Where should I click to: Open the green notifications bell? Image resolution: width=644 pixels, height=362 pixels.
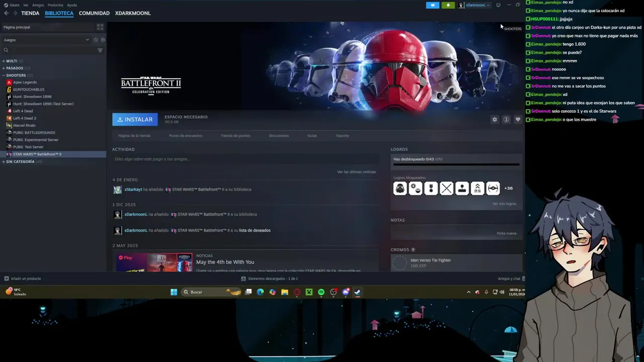click(x=448, y=5)
